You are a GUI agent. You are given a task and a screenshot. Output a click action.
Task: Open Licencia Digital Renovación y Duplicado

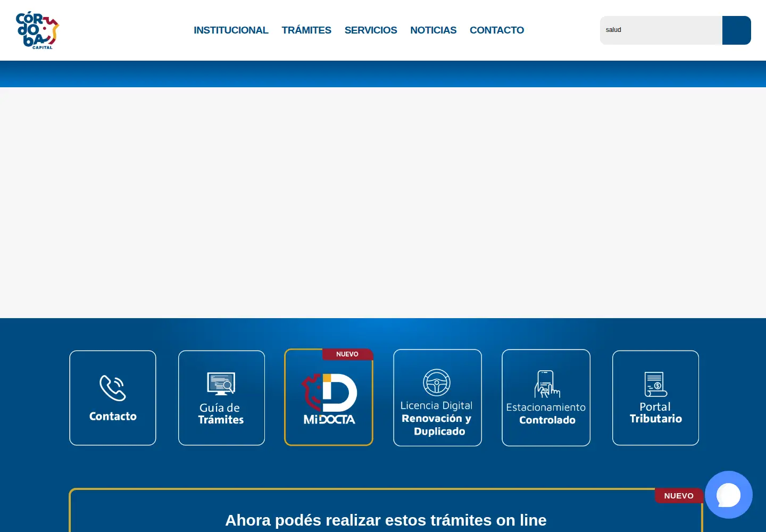click(437, 398)
